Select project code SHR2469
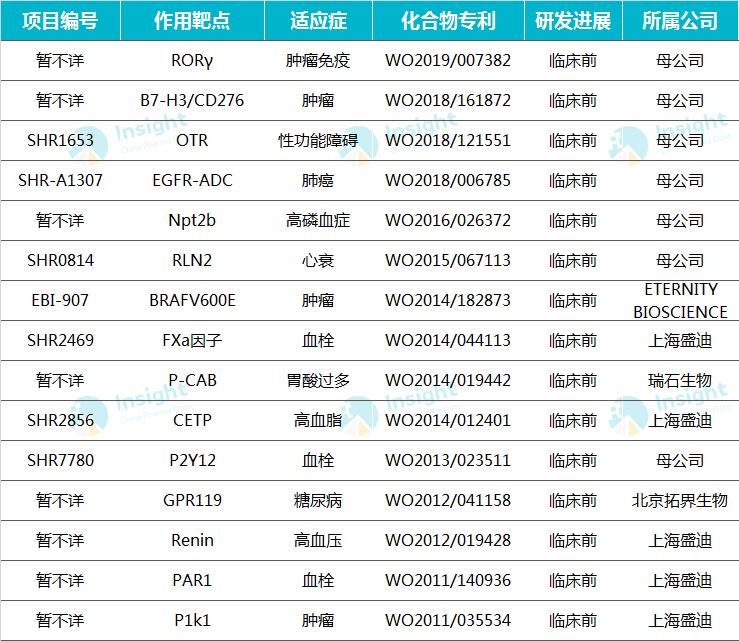Viewport: 739px width, 641px height. pyautogui.click(x=60, y=341)
